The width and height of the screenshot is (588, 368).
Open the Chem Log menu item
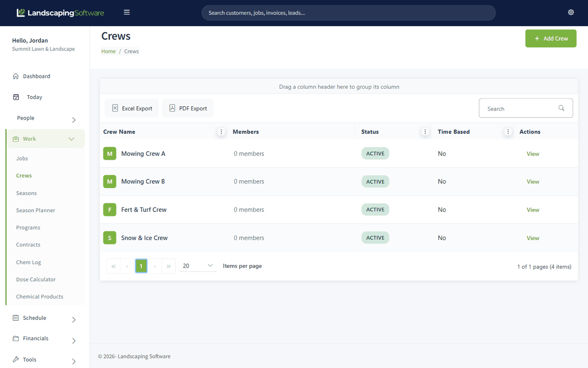coord(28,262)
